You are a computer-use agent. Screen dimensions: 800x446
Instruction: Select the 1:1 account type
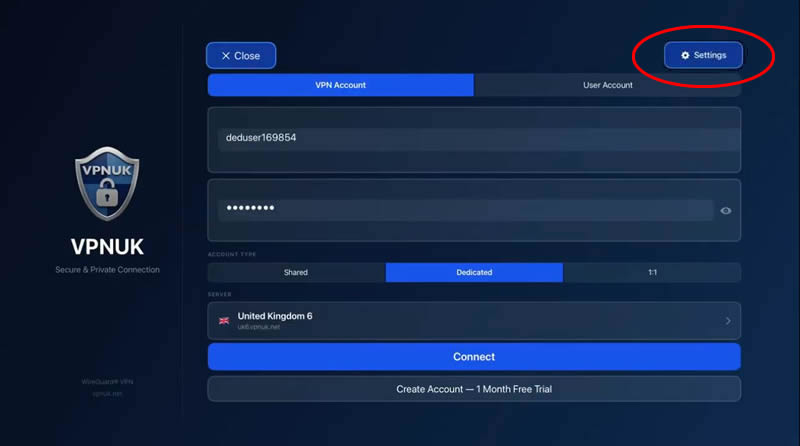pos(652,272)
